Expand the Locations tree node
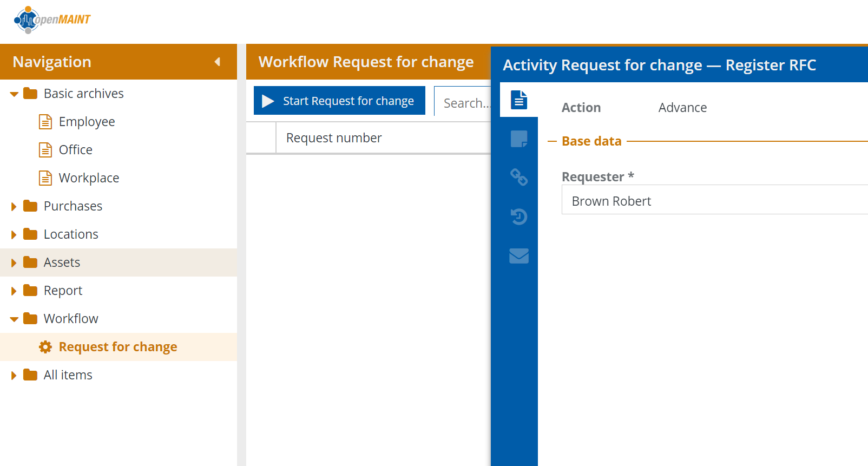This screenshot has width=868, height=466. [x=14, y=235]
